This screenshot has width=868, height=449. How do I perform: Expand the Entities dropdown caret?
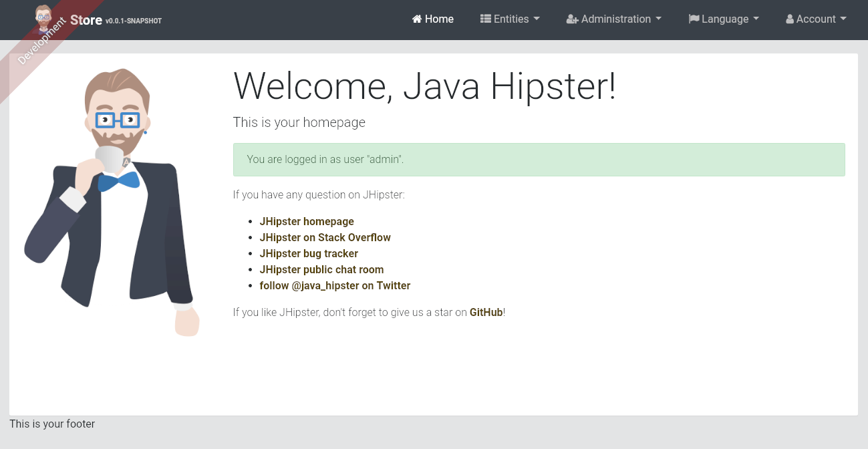tap(537, 19)
